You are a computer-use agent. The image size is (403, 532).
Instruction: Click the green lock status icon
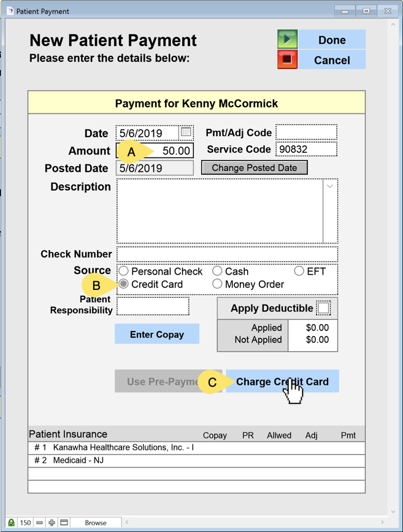click(x=11, y=523)
